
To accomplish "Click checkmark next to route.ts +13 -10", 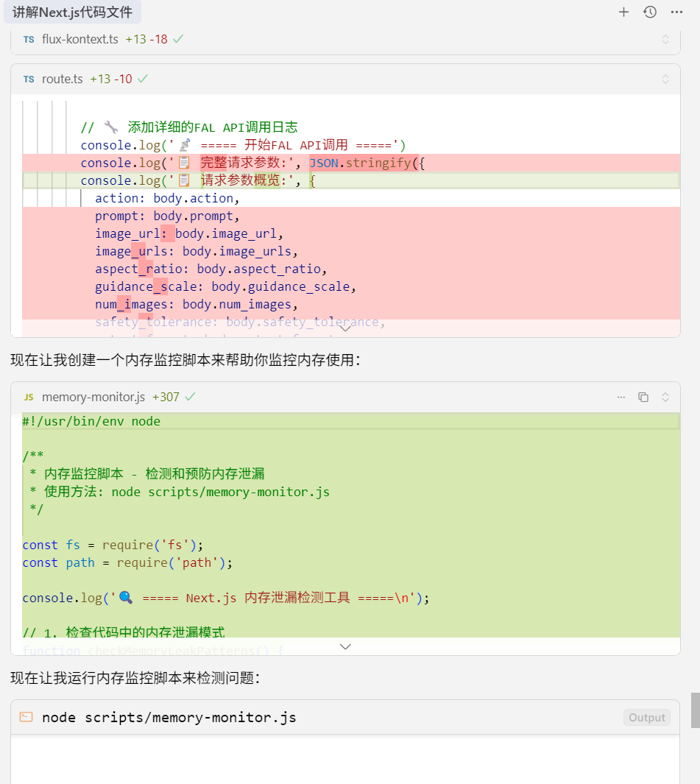I will pos(143,79).
